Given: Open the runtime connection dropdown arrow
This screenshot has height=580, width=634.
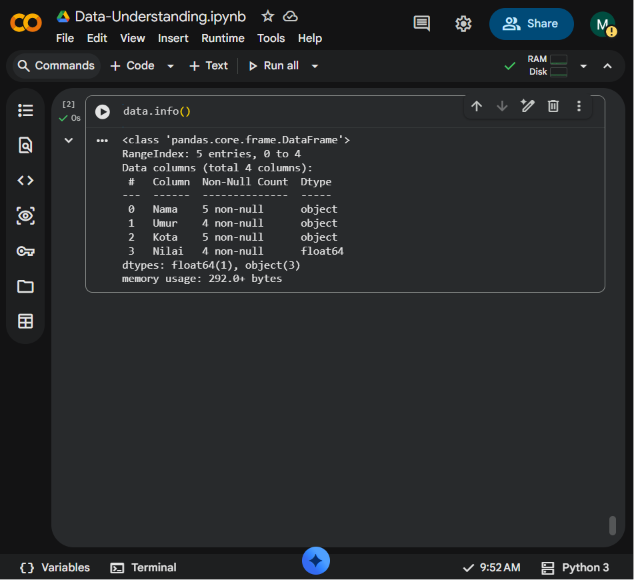Looking at the screenshot, I should point(583,66).
